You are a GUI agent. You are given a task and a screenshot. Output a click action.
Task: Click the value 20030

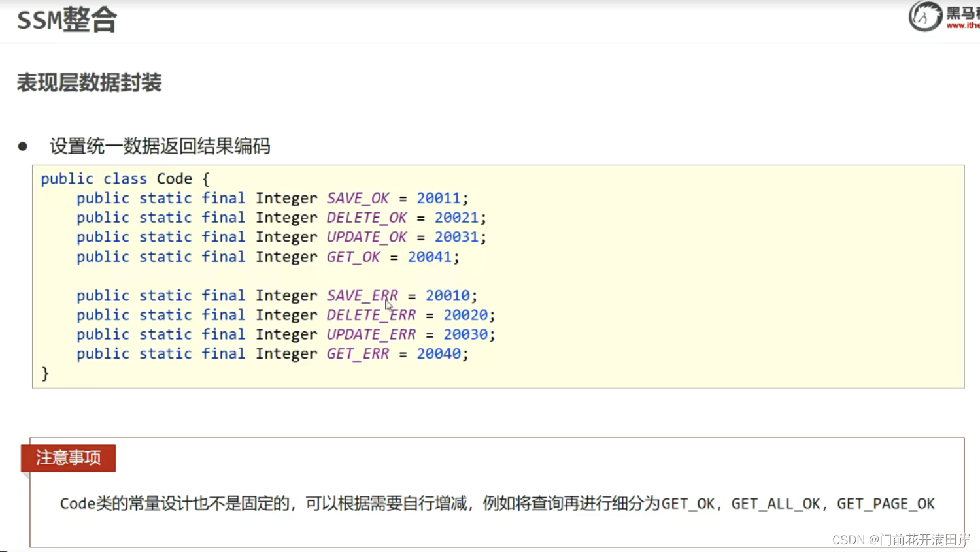tap(465, 334)
